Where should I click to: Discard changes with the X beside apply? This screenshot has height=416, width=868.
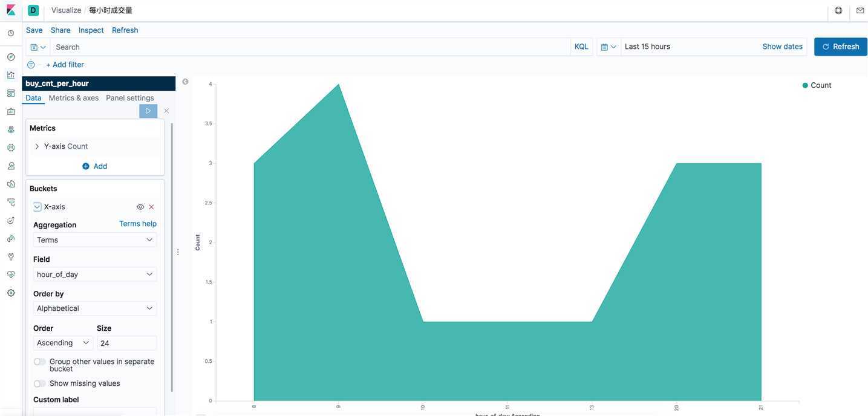(166, 111)
